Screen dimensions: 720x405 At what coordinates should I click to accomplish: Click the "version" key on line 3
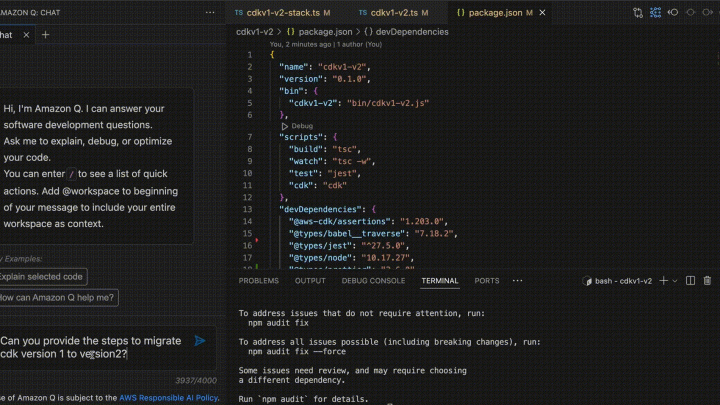point(300,79)
